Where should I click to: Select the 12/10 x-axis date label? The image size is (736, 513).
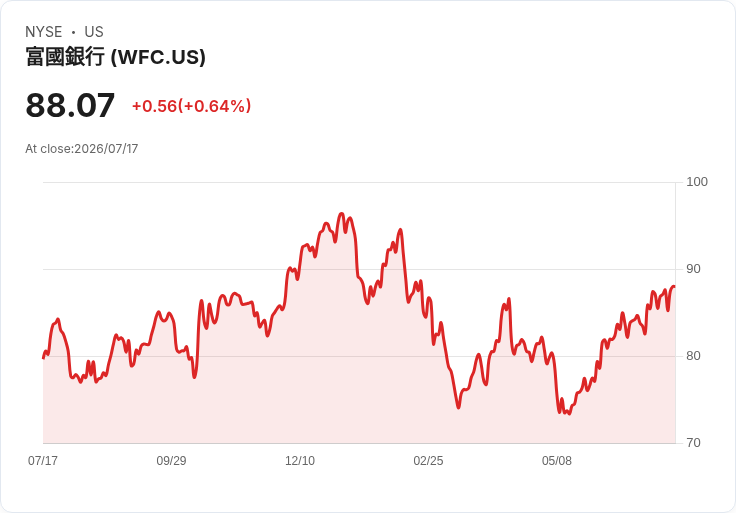300,460
